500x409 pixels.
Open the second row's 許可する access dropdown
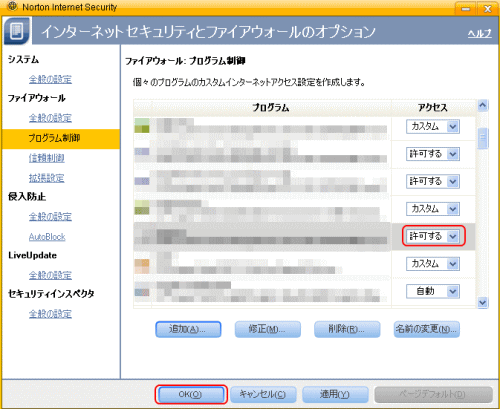coord(433,154)
